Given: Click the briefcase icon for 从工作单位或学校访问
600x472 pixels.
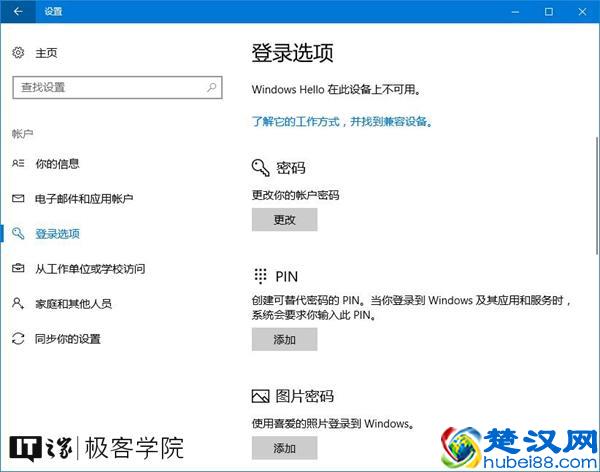Looking at the screenshot, I should click(x=18, y=268).
